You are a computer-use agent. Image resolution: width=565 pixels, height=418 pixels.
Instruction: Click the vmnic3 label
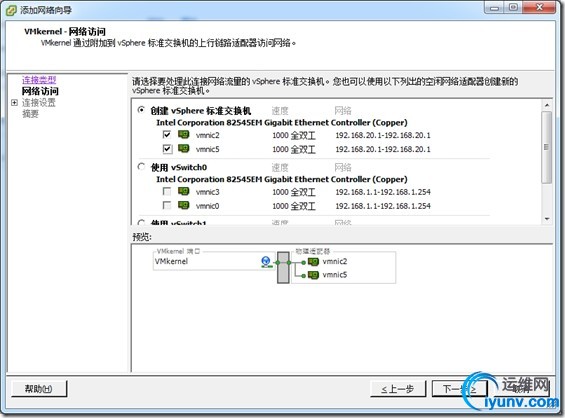click(208, 192)
